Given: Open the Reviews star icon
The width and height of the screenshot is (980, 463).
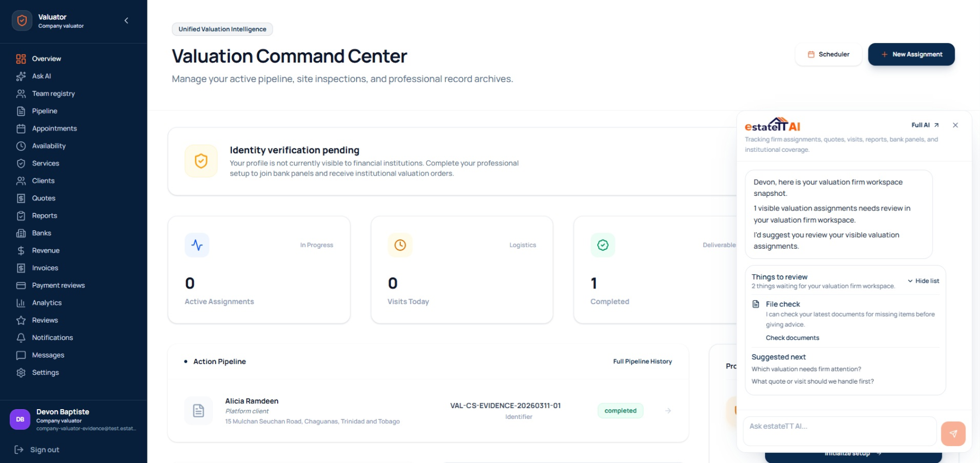Looking at the screenshot, I should click(21, 320).
